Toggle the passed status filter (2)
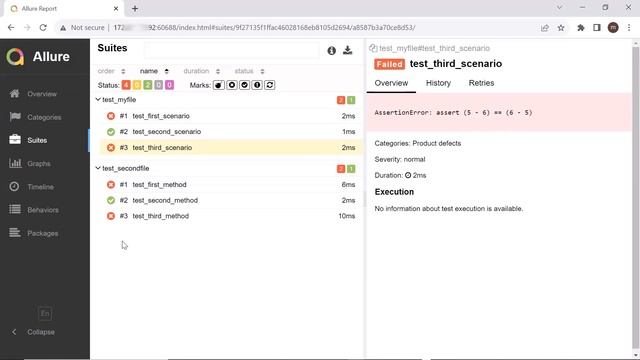 pyautogui.click(x=148, y=85)
